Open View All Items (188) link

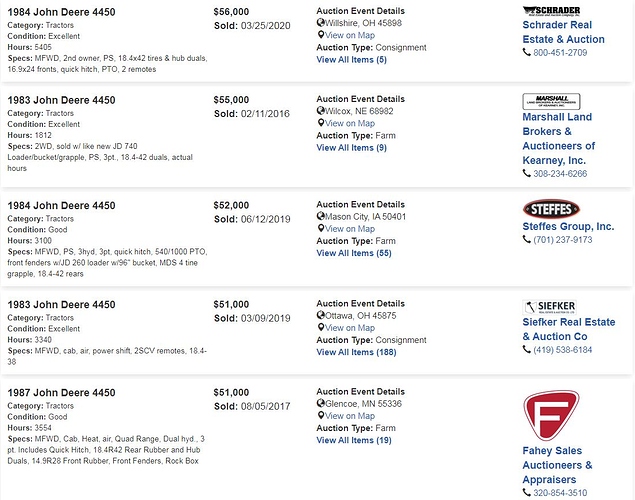(x=356, y=352)
